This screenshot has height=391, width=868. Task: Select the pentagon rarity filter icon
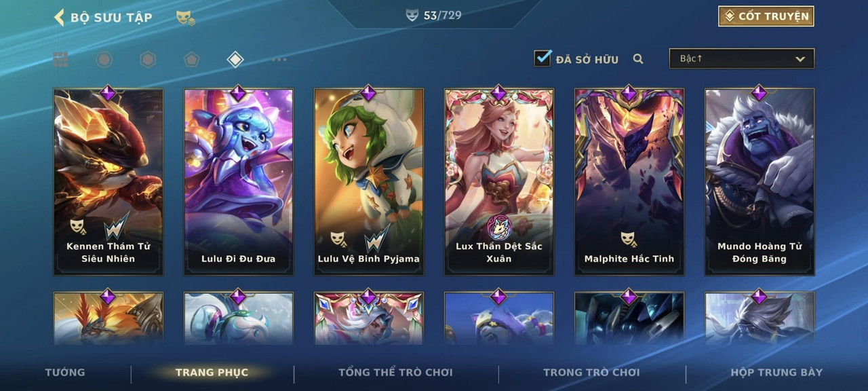pyautogui.click(x=191, y=60)
